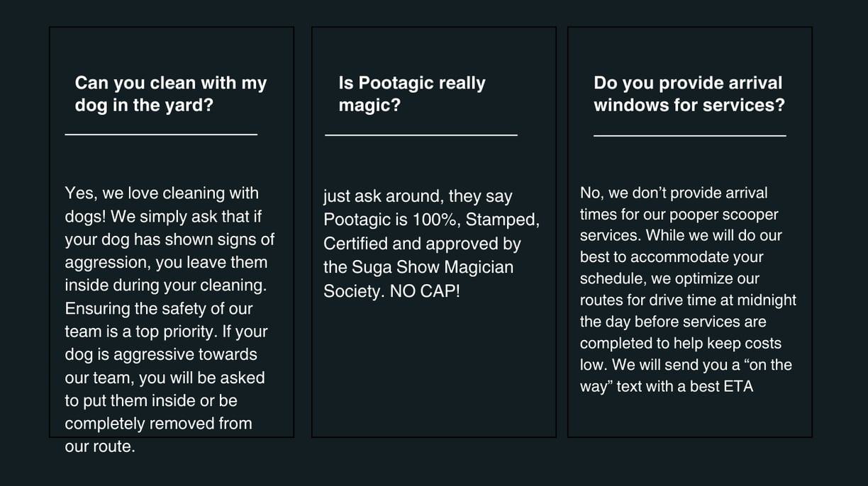Click the "our route." text below the first card

(x=99, y=447)
